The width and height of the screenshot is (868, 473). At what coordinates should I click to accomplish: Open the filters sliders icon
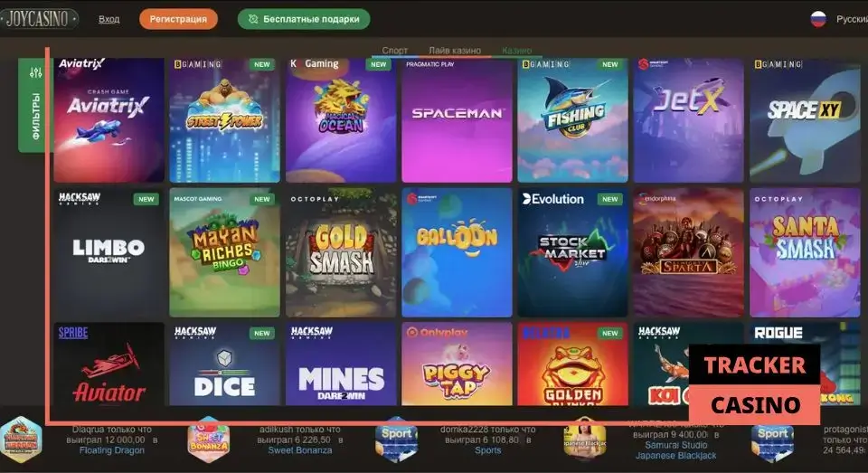click(36, 72)
